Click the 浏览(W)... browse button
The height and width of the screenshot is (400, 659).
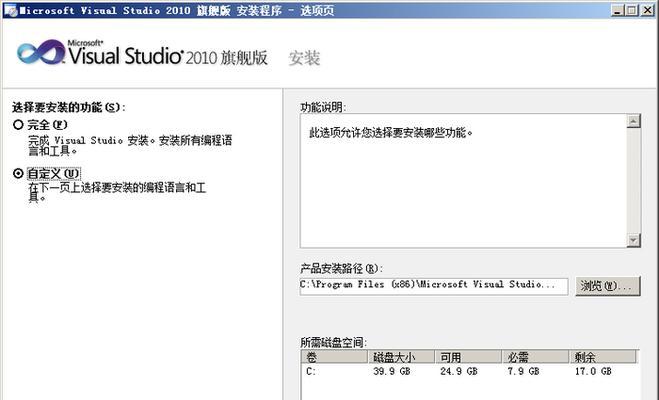608,286
